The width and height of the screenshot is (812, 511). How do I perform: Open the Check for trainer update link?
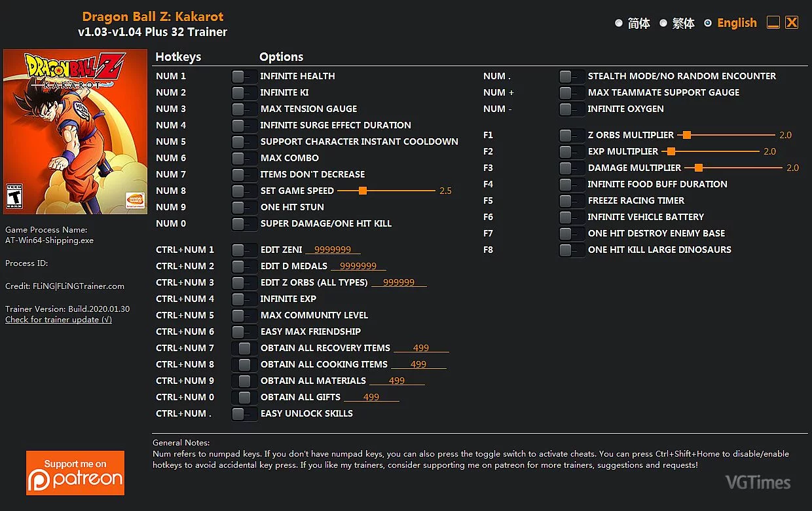tap(58, 320)
